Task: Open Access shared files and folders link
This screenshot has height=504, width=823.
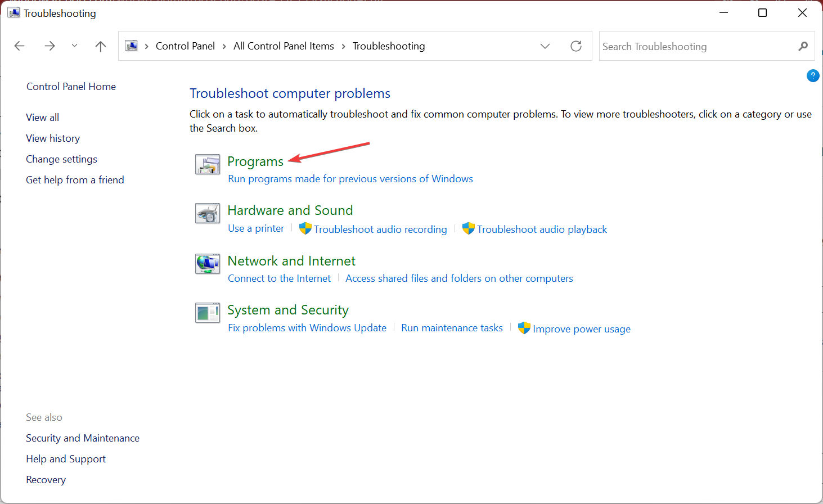Action: [459, 278]
